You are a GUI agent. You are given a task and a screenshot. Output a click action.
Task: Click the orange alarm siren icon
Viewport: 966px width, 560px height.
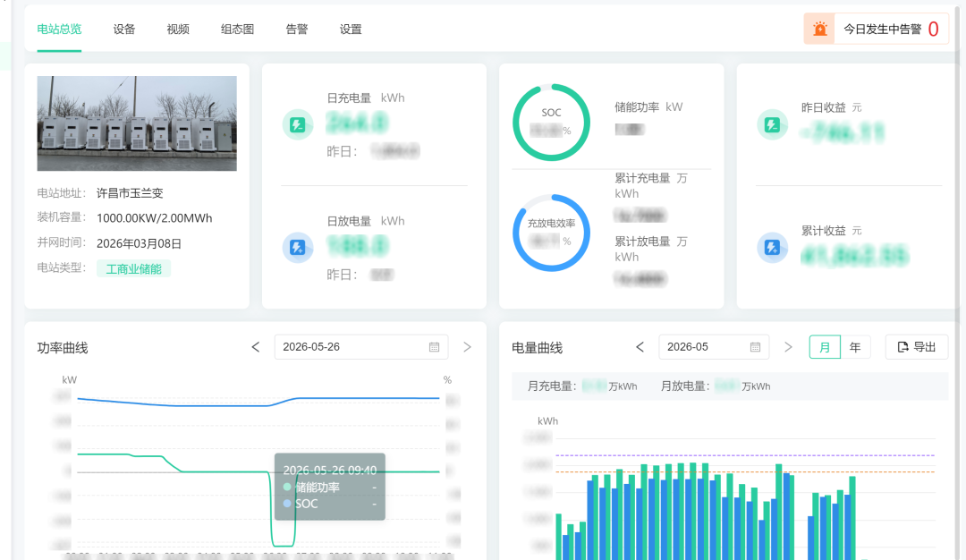coord(820,29)
